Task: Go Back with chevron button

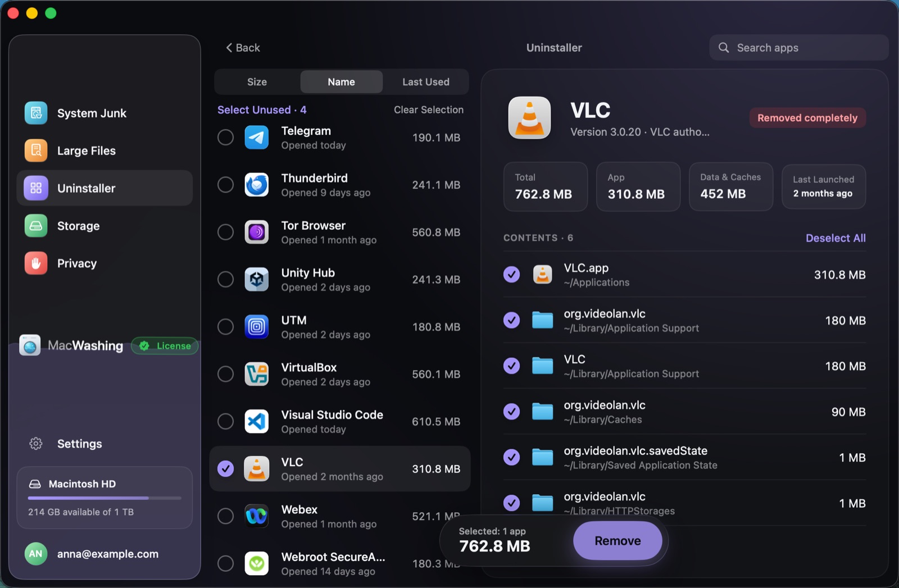Action: pos(243,48)
